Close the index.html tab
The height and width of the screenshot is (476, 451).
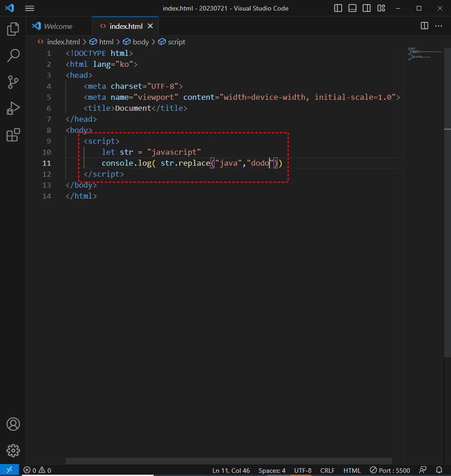click(x=150, y=26)
